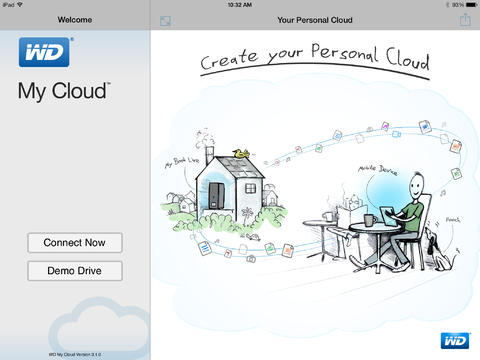Click the 10:32 AM clock
Viewport: 480px width, 360px height.
tap(240, 5)
